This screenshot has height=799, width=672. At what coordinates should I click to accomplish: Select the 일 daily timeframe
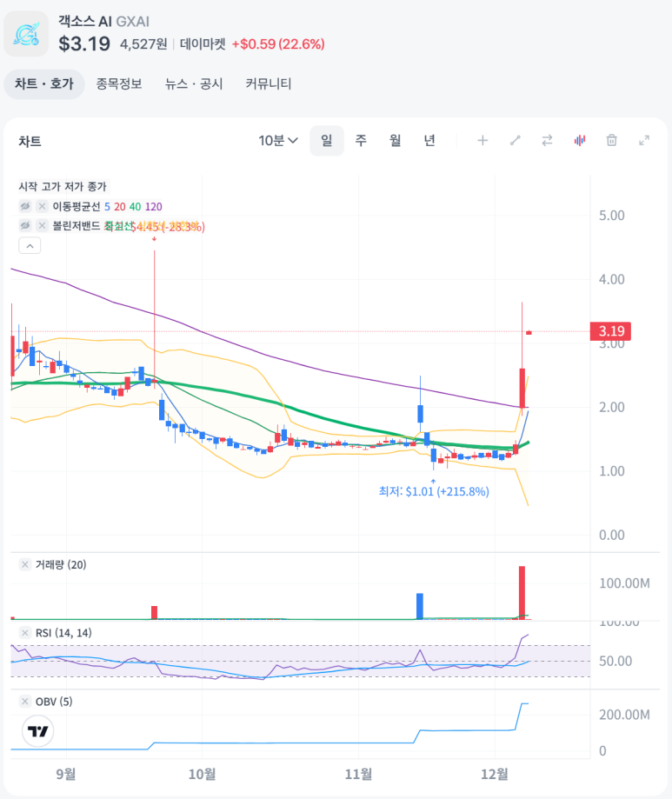click(327, 141)
